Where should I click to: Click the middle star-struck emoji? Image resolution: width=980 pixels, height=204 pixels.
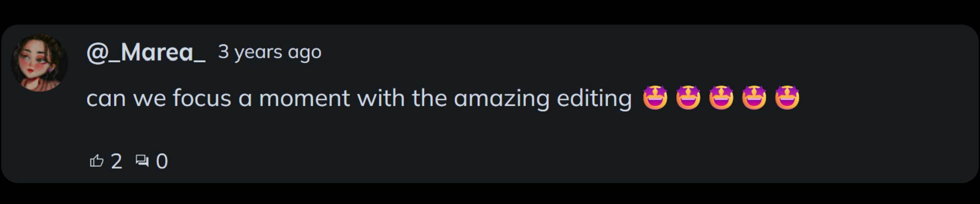pos(721,97)
